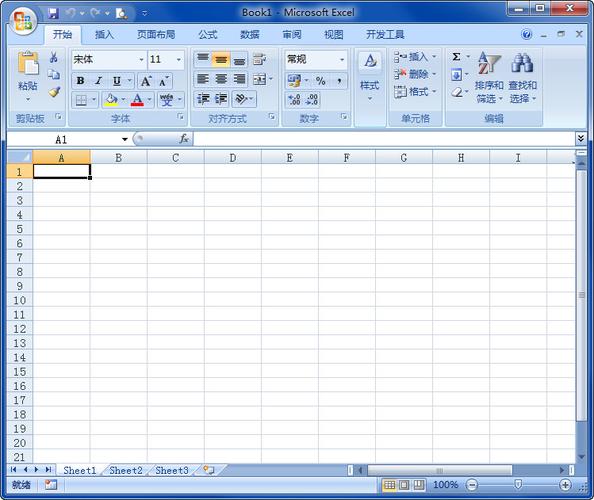Switch to the Sheet2 worksheet tab

point(126,470)
